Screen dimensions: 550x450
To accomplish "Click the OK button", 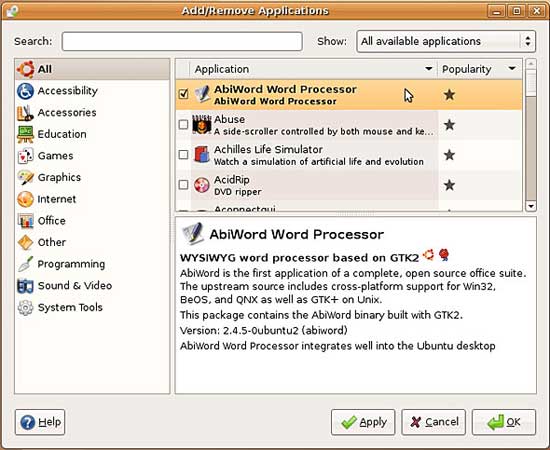I will coord(504,422).
